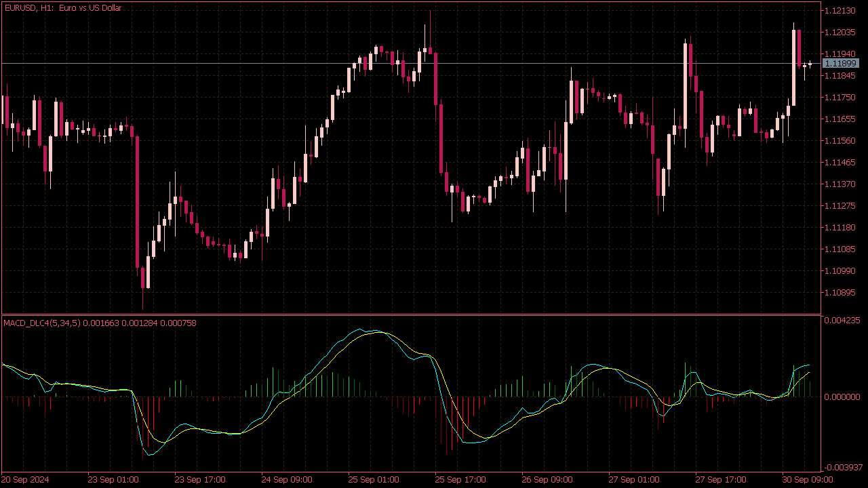
Task: Click the 1.11940 price axis label
Action: [840, 54]
